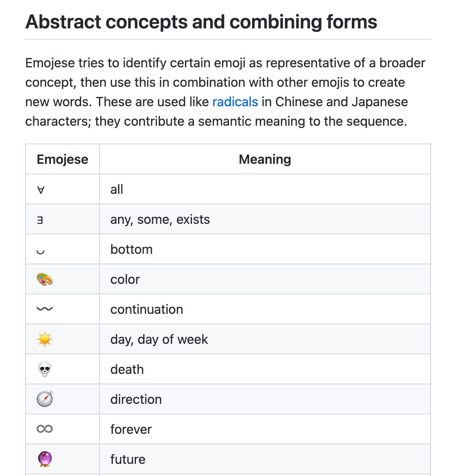
Task: Click the Meaning column header
Action: coord(265,159)
